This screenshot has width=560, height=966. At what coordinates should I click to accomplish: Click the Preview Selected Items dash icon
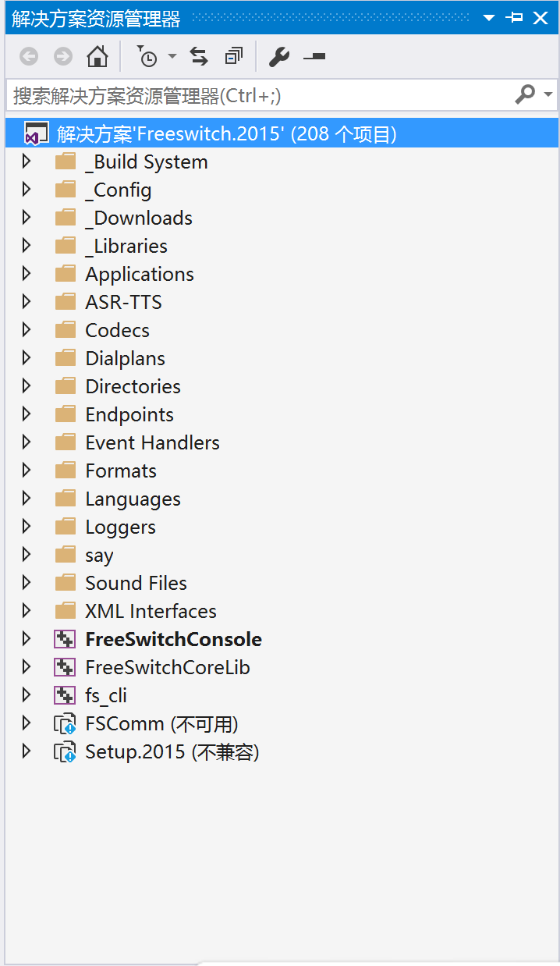click(314, 56)
